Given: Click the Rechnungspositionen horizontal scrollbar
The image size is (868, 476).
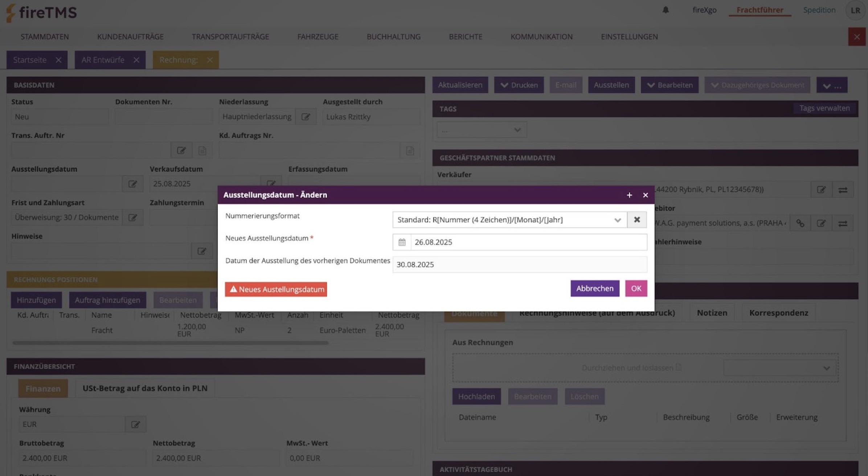Looking at the screenshot, I should [171, 343].
